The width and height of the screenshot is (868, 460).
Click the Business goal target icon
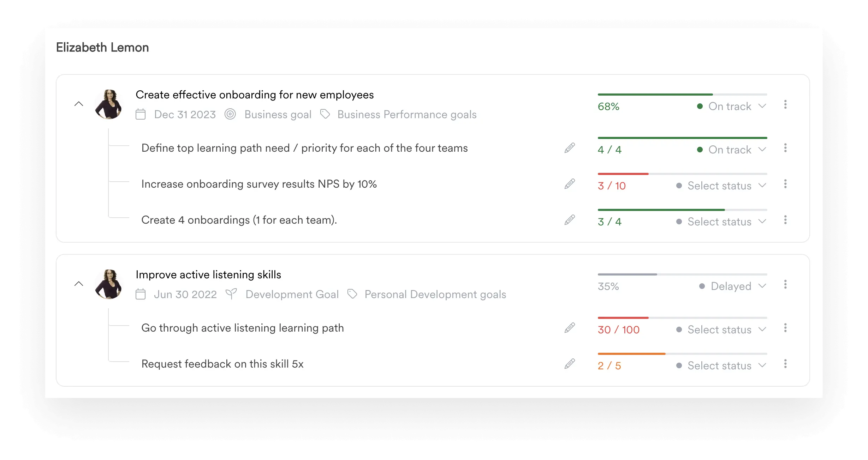pos(230,114)
